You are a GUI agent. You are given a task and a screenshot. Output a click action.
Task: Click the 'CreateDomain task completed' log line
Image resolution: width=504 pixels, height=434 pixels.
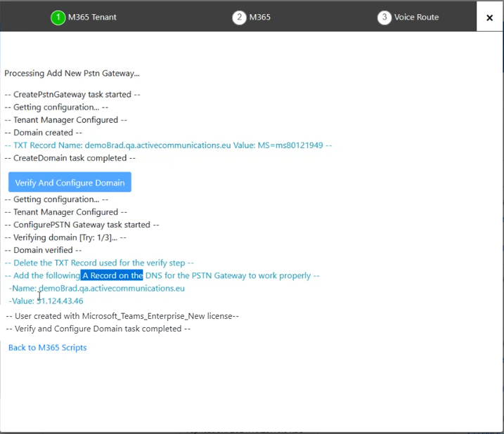(x=70, y=158)
